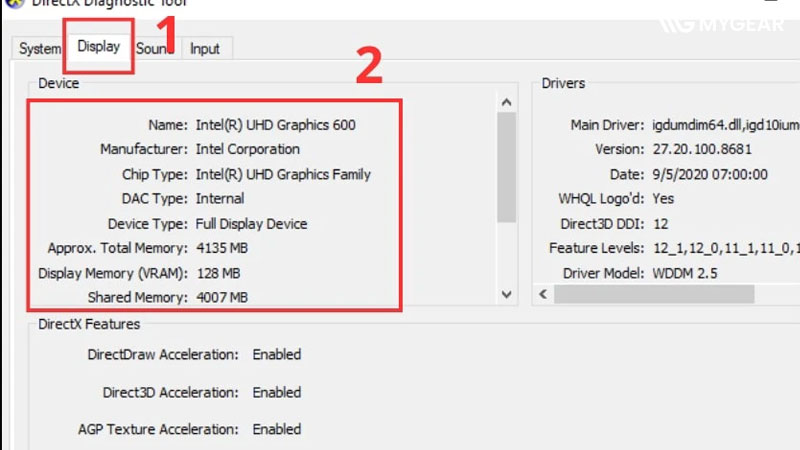Select the device name Intel(R) UHD Graphics 600
The height and width of the screenshot is (450, 800).
(273, 125)
